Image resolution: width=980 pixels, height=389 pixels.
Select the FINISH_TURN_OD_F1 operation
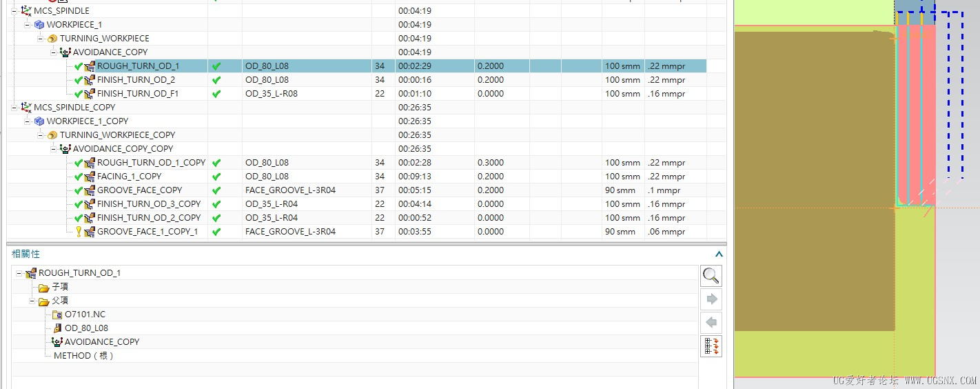[x=138, y=93]
